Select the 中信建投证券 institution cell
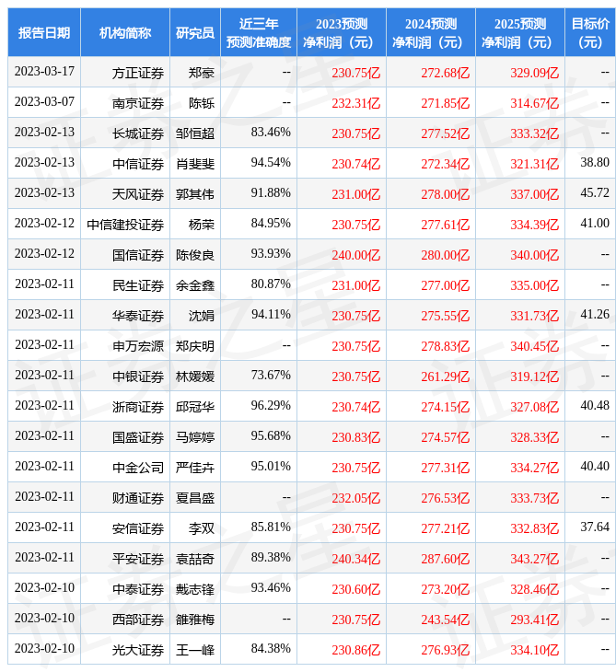The width and height of the screenshot is (616, 672). pos(125,225)
